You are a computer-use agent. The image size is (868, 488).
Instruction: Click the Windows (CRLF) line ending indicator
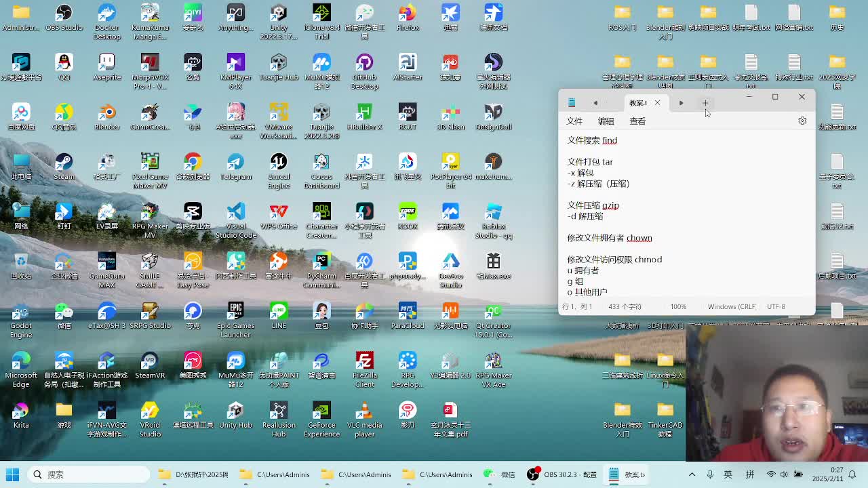pos(732,306)
